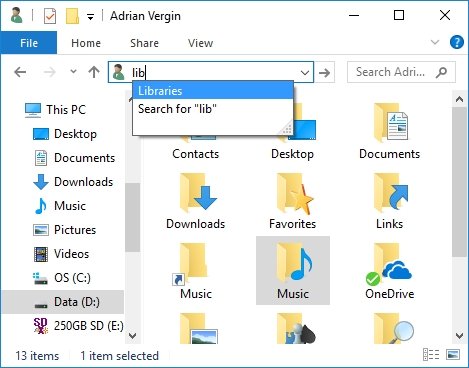
Task: Select the Favorites folder
Action: (x=293, y=202)
